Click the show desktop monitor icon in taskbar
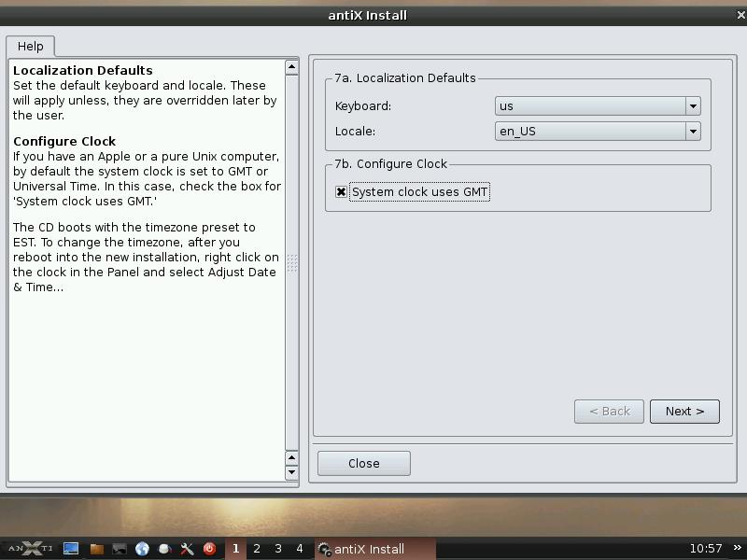This screenshot has height=560, width=747. pos(71,549)
